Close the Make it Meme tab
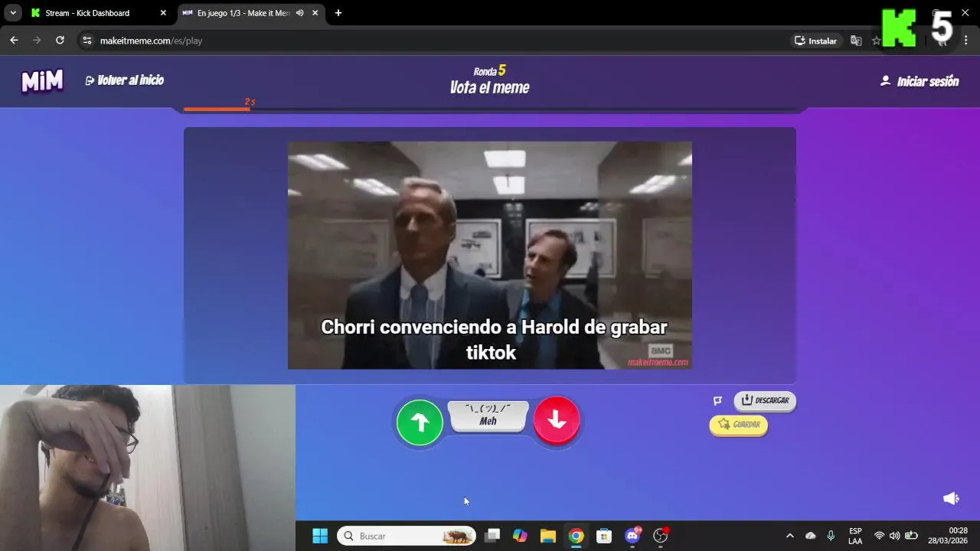The width and height of the screenshot is (980, 551). pos(315,13)
